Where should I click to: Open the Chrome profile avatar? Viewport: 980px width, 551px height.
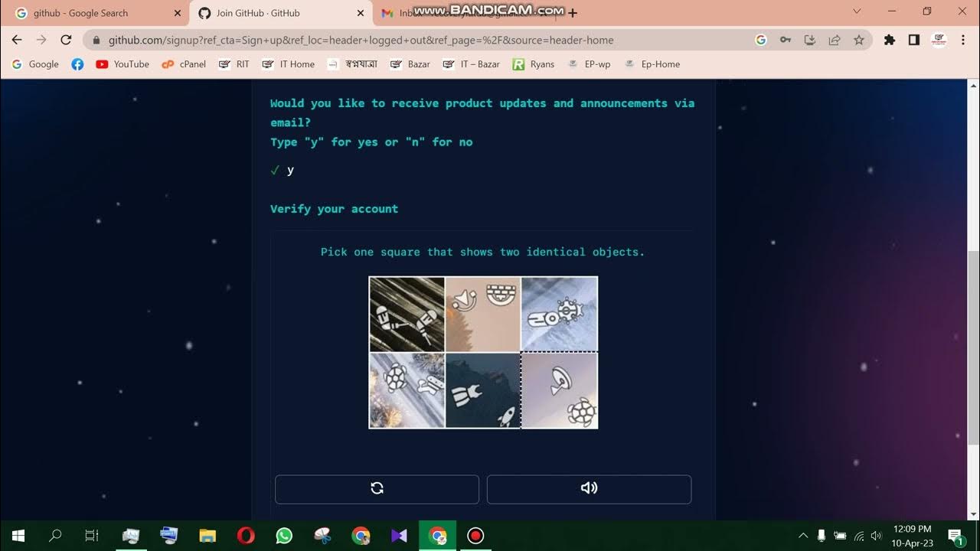939,40
